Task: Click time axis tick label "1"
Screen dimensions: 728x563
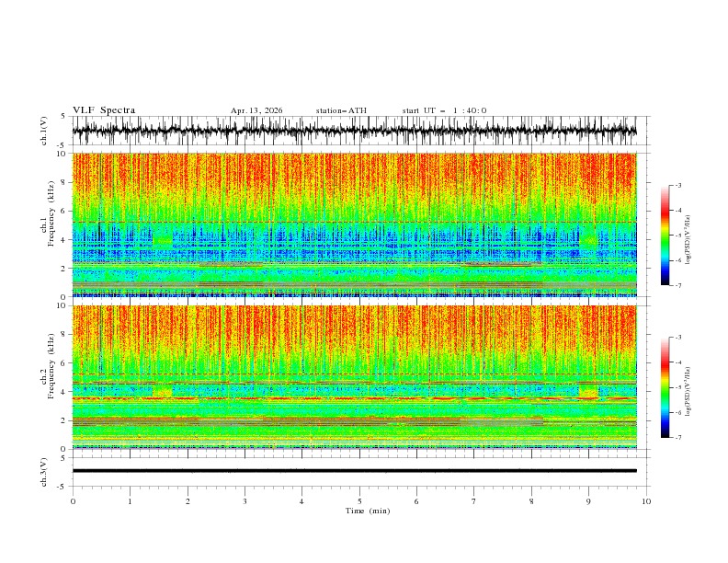Action: point(130,501)
